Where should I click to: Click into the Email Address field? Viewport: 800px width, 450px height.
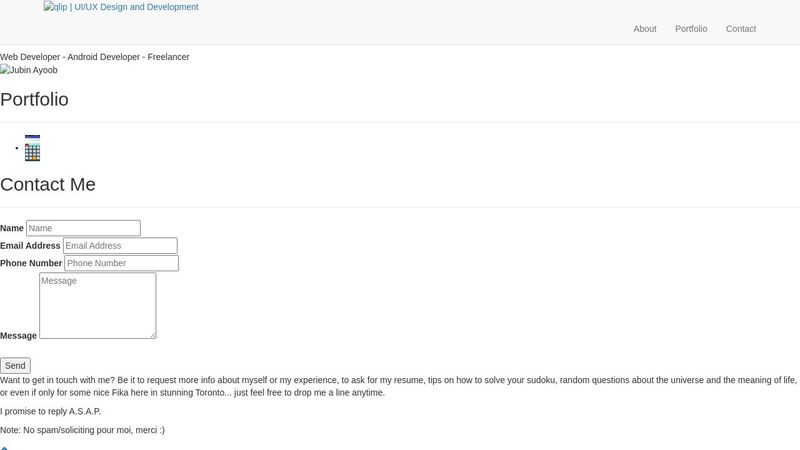click(x=120, y=246)
